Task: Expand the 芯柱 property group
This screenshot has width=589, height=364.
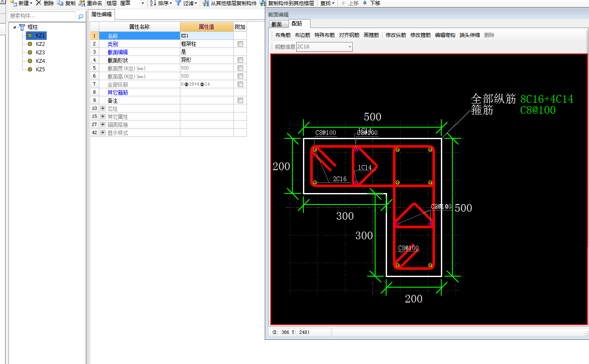Action: (103, 109)
